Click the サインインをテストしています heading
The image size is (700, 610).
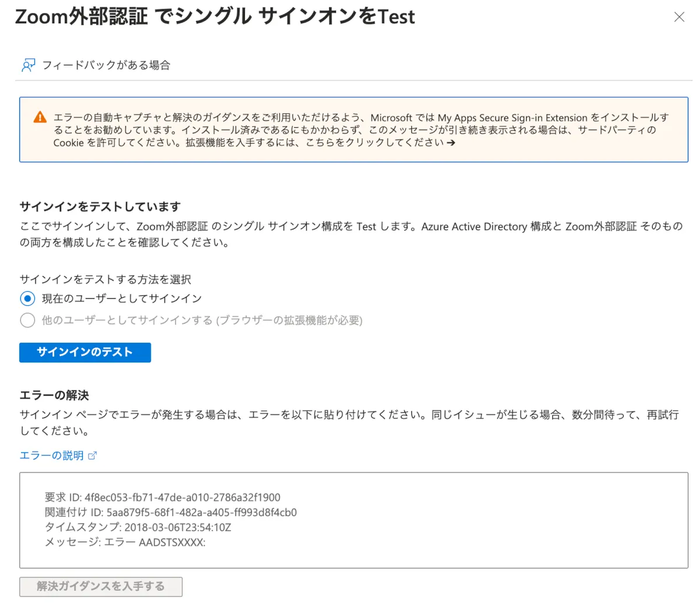(x=100, y=207)
